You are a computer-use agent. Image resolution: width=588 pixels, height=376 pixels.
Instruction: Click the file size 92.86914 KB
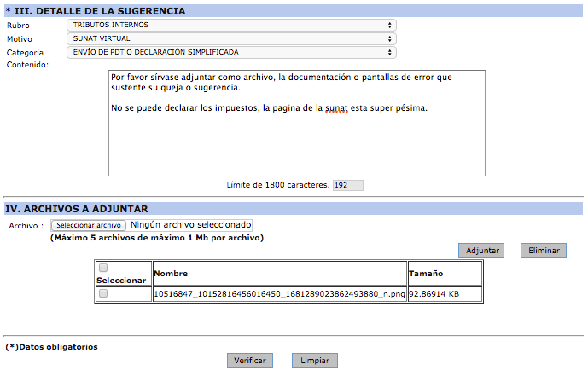coord(434,294)
